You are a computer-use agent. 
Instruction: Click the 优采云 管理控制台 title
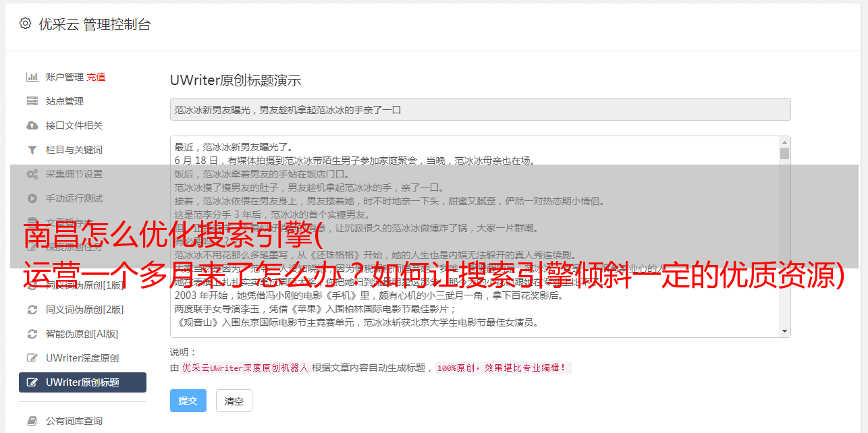click(x=94, y=24)
